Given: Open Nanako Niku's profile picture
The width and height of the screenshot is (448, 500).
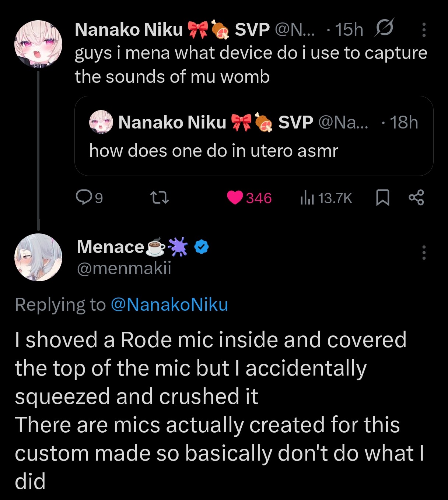Looking at the screenshot, I should pos(38,44).
